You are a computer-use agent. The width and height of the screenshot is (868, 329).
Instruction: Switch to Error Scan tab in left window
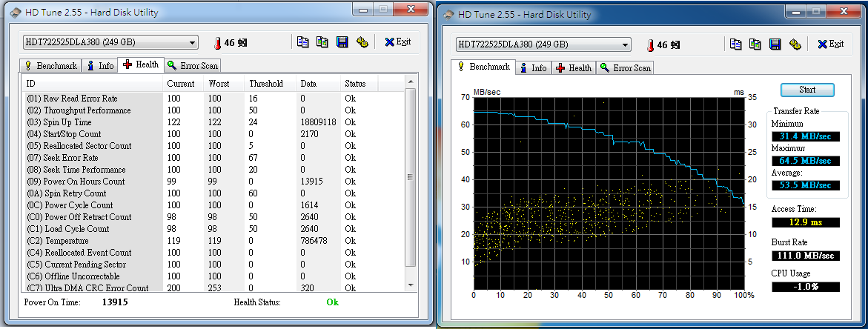192,65
